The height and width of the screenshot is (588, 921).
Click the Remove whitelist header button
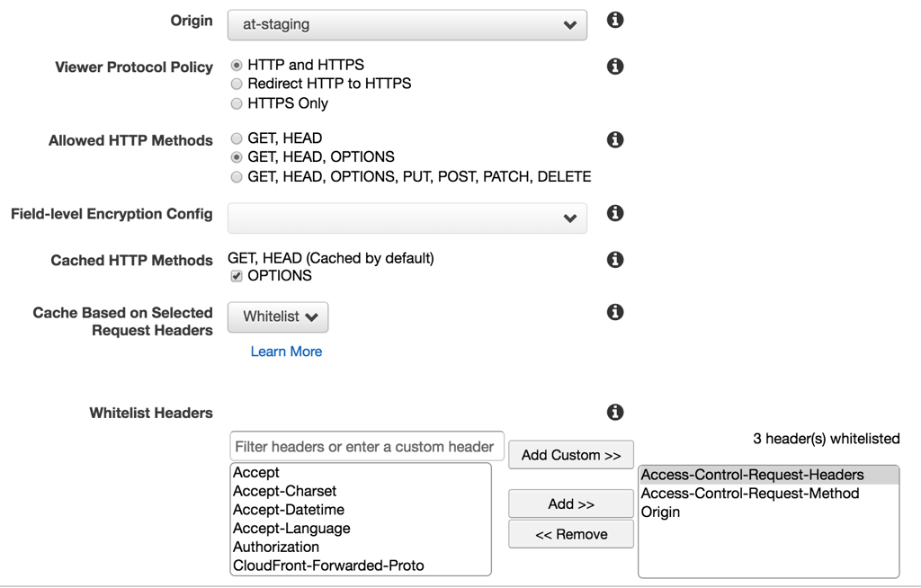point(570,534)
